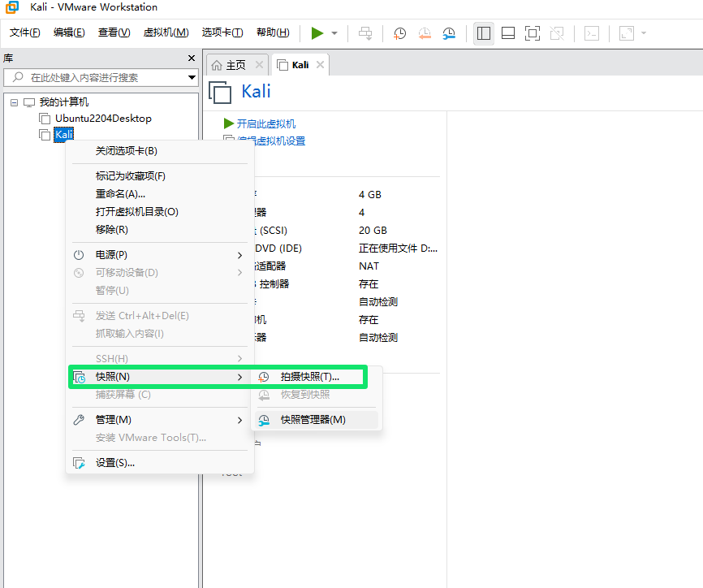Close the library panel with X
This screenshot has width=703, height=588.
192,58
